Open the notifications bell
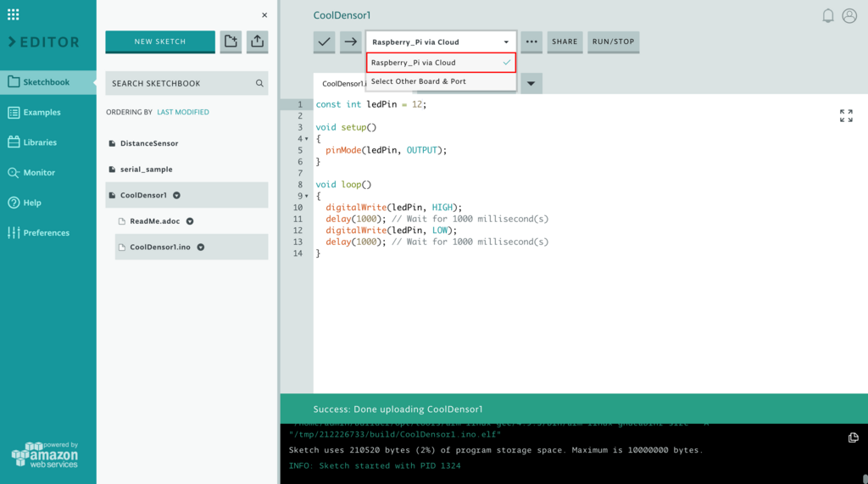Screen dimensions: 868x484 (x=827, y=15)
